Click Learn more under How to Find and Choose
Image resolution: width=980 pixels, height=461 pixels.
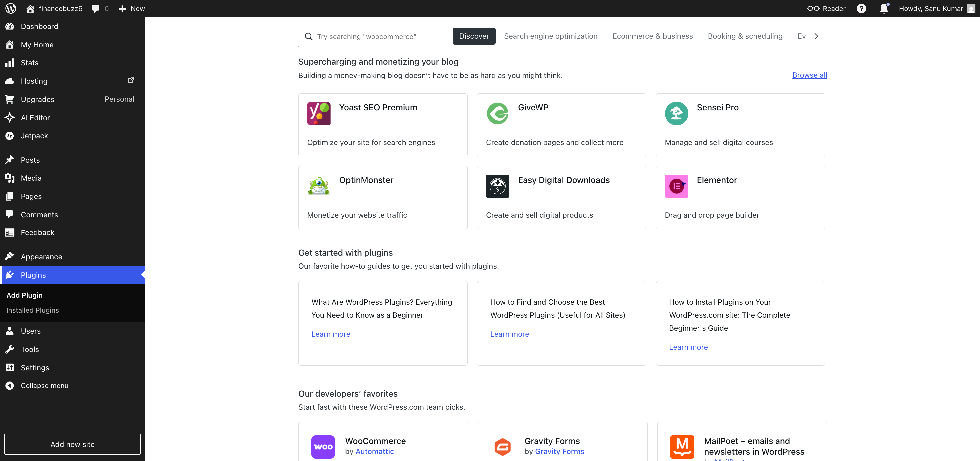coord(509,334)
